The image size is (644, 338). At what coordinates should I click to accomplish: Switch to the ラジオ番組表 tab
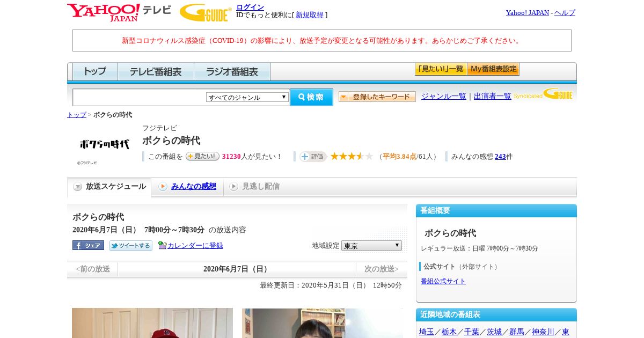(x=232, y=71)
